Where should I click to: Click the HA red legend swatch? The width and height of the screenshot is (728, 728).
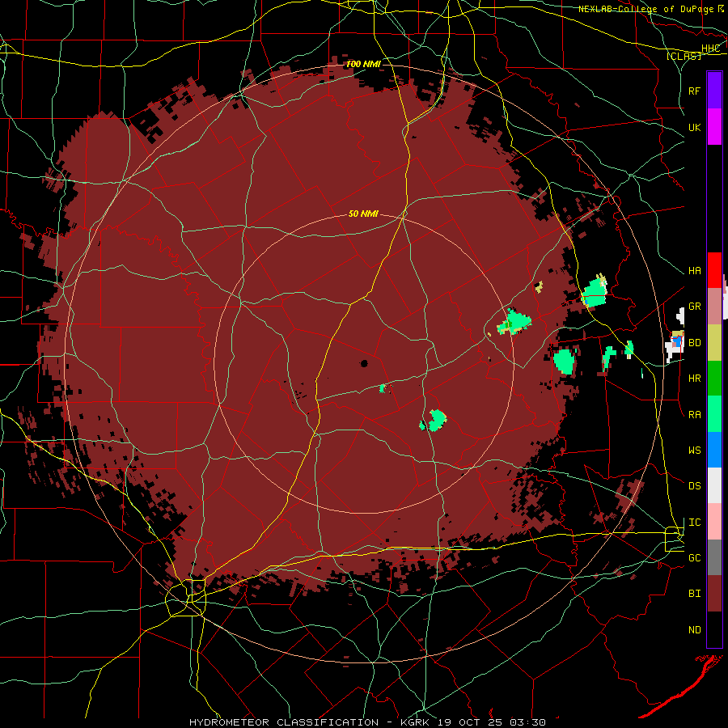point(714,270)
